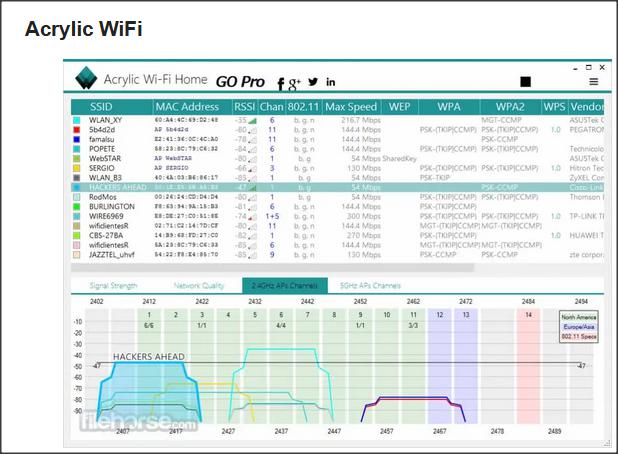Click RSSI signal icon for SERGIO
Viewport: 618px width, 454px height.
click(252, 169)
